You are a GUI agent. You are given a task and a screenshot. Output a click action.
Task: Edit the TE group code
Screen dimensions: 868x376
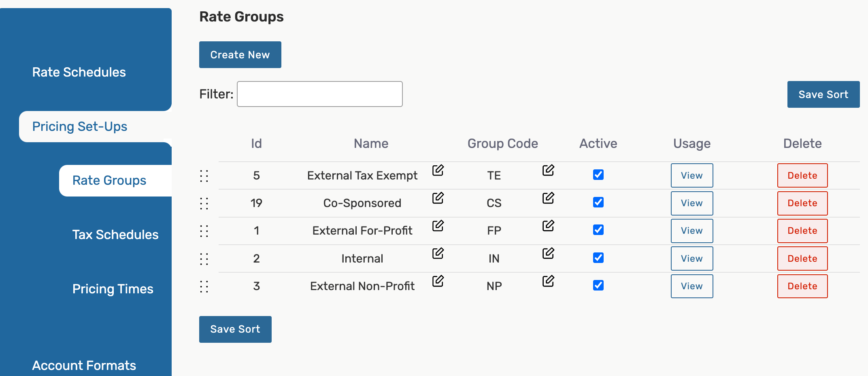(548, 170)
